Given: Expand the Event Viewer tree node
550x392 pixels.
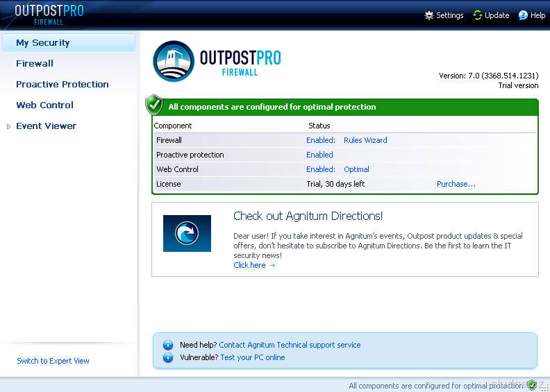Looking at the screenshot, I should click(x=8, y=126).
